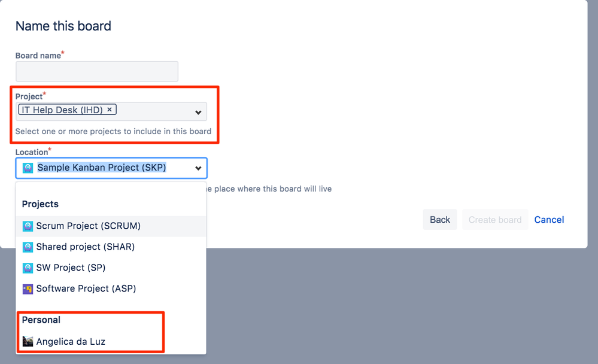598x364 pixels.
Task: Click the SW Project icon in the list
Action: pyautogui.click(x=28, y=268)
